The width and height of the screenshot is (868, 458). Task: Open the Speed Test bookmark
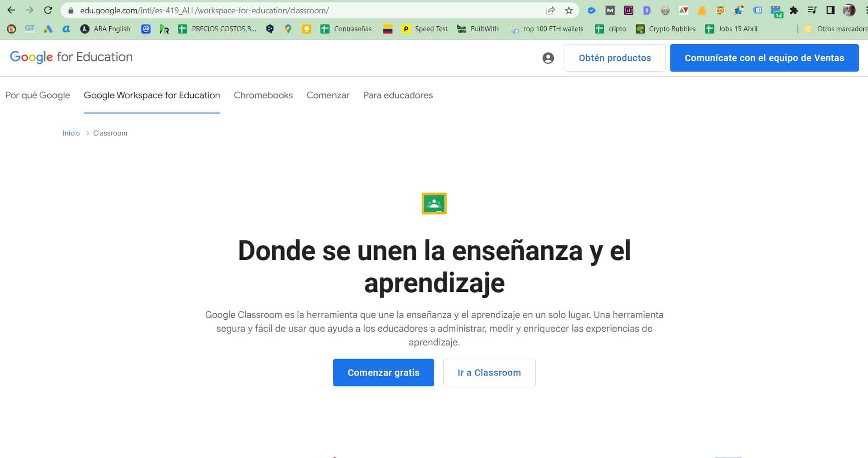tap(425, 29)
